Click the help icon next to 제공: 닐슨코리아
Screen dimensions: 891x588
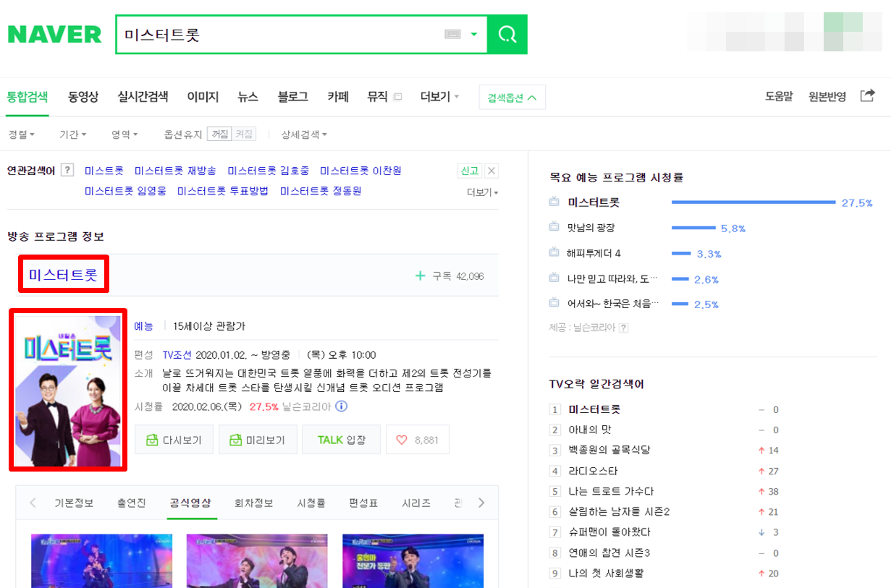tap(623, 328)
